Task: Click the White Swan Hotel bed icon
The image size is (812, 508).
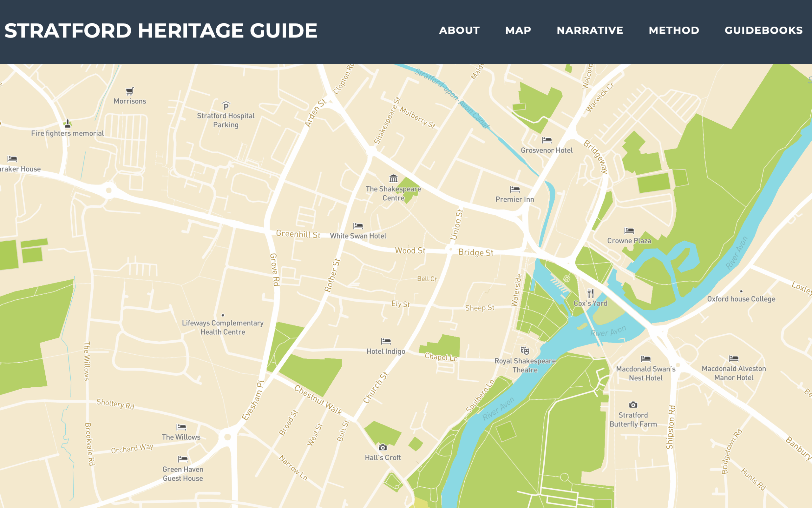Action: click(x=358, y=225)
